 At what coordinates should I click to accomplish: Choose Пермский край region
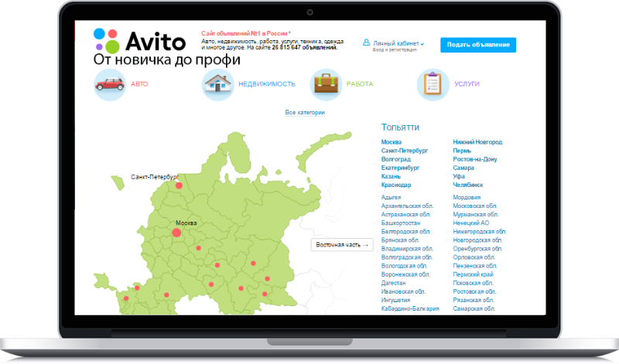(x=474, y=274)
